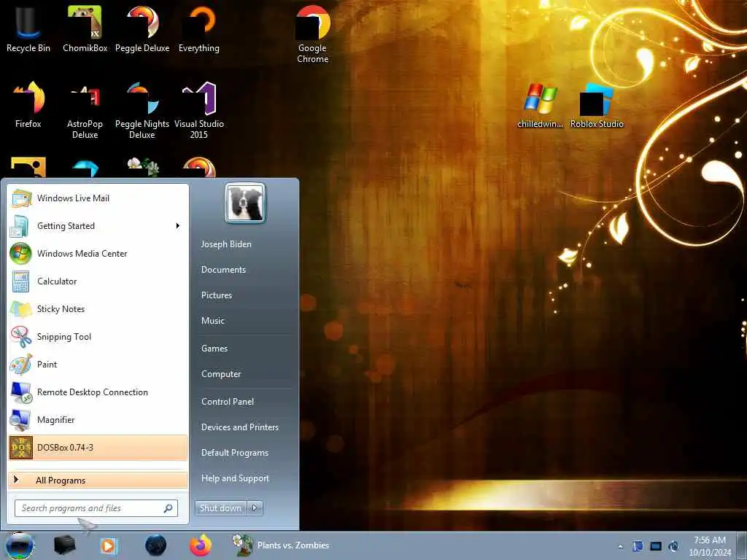747x560 pixels.
Task: Open the shut down options arrow
Action: 255,508
